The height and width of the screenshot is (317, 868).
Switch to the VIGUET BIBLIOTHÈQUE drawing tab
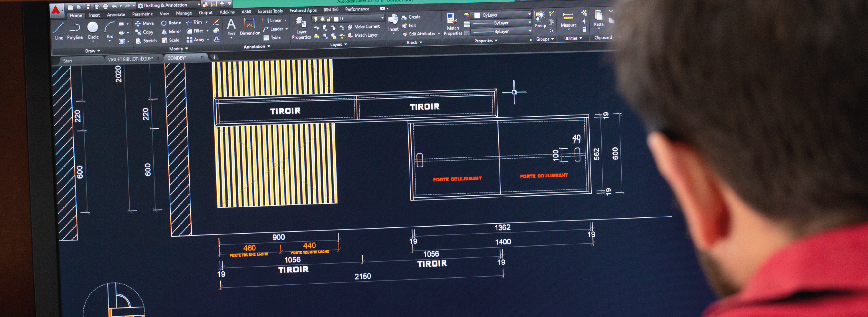pyautogui.click(x=130, y=59)
